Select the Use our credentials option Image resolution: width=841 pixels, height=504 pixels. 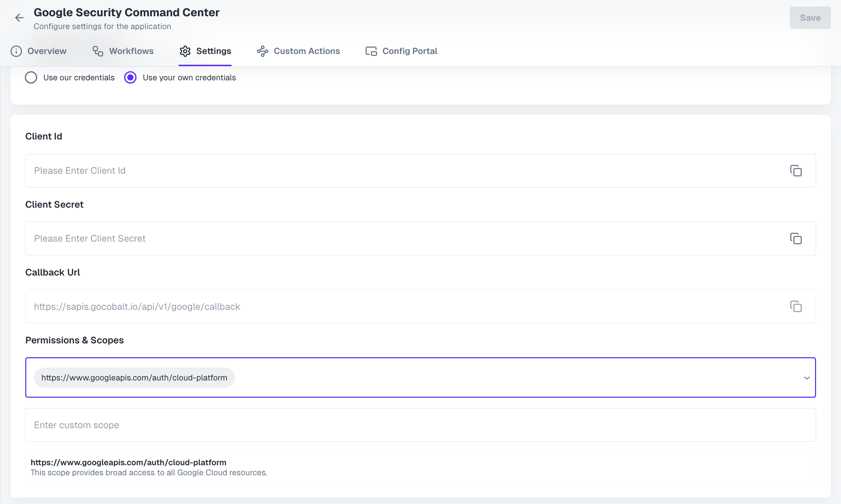(x=31, y=77)
